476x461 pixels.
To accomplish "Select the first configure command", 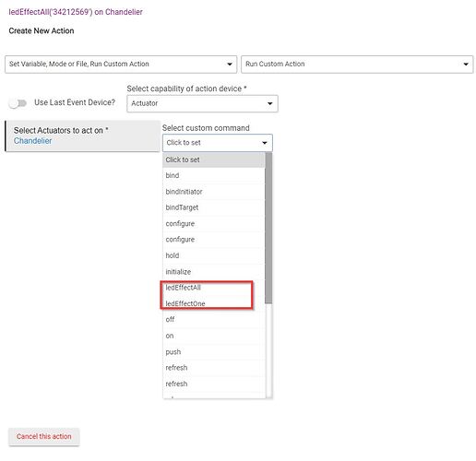I will [213, 223].
